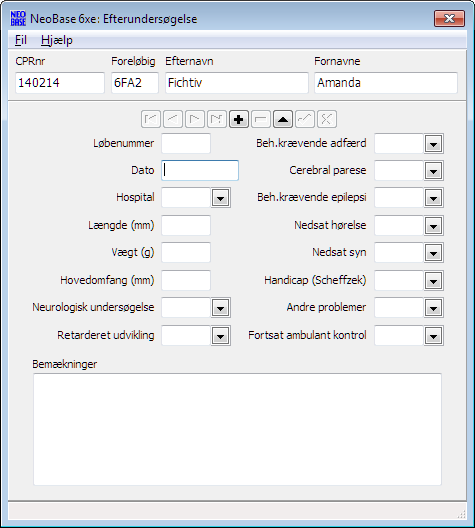Image resolution: width=475 pixels, height=528 pixels.
Task: Expand Nedsat hørelse dropdown
Action: tap(433, 226)
